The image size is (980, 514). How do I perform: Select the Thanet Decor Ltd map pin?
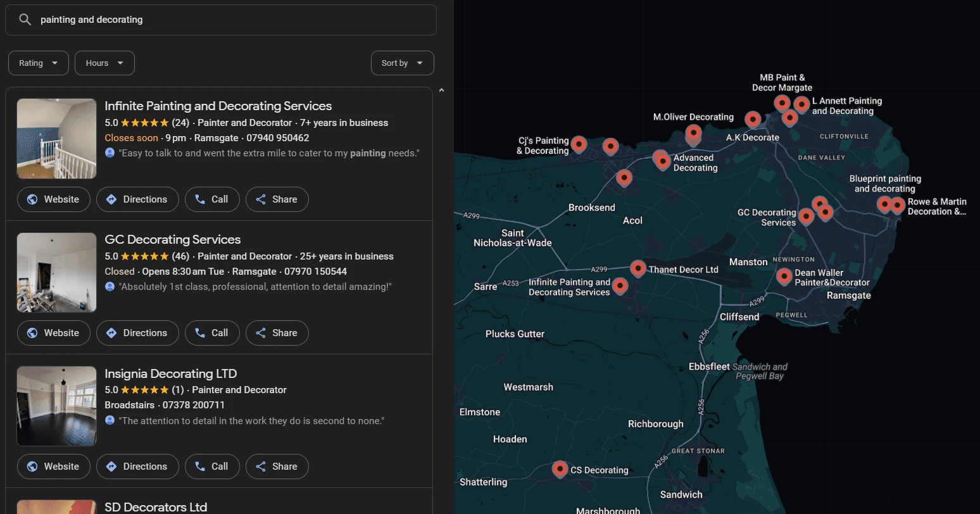(x=638, y=268)
